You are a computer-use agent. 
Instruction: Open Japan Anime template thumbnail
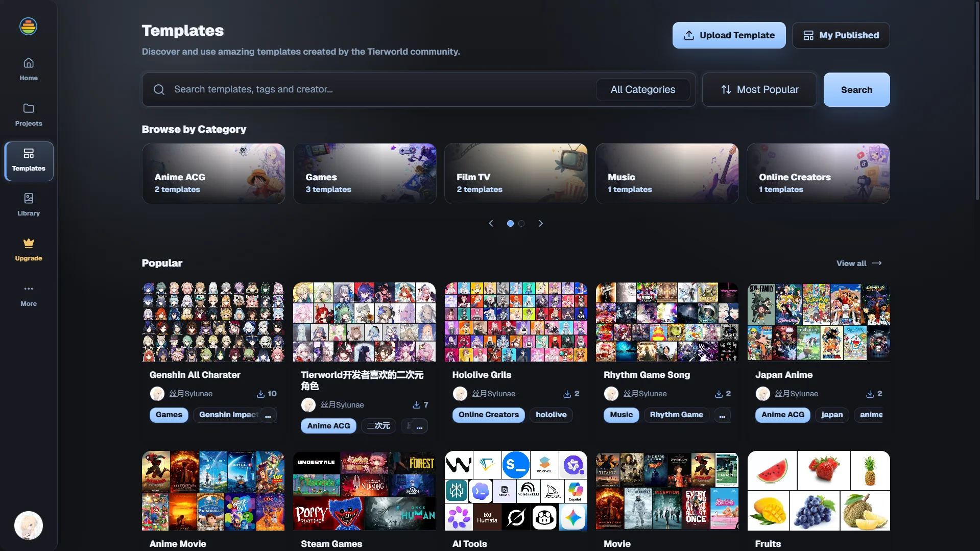coord(818,322)
